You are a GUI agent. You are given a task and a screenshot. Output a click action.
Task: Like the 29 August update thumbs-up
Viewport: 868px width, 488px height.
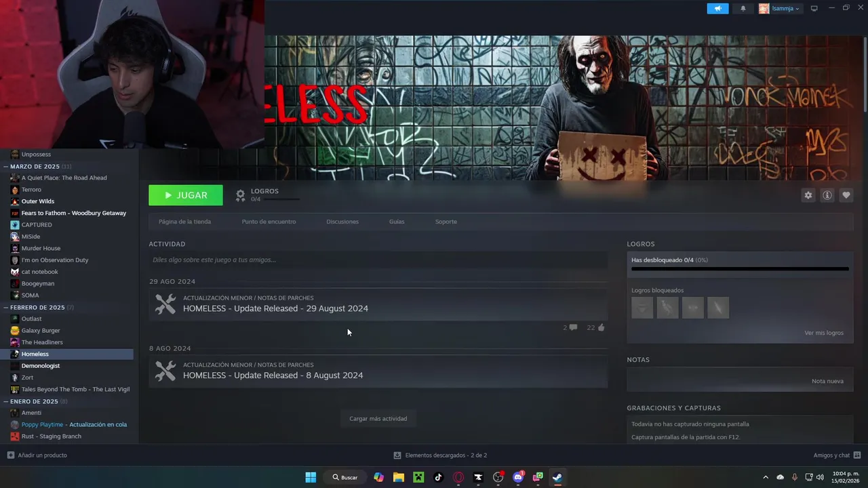601,327
